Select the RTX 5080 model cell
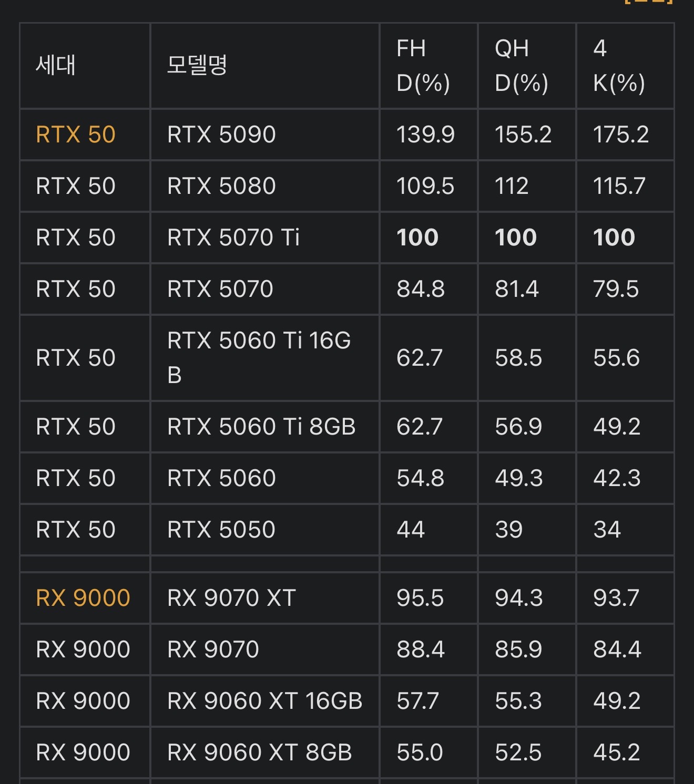The height and width of the screenshot is (784, 694). click(221, 186)
